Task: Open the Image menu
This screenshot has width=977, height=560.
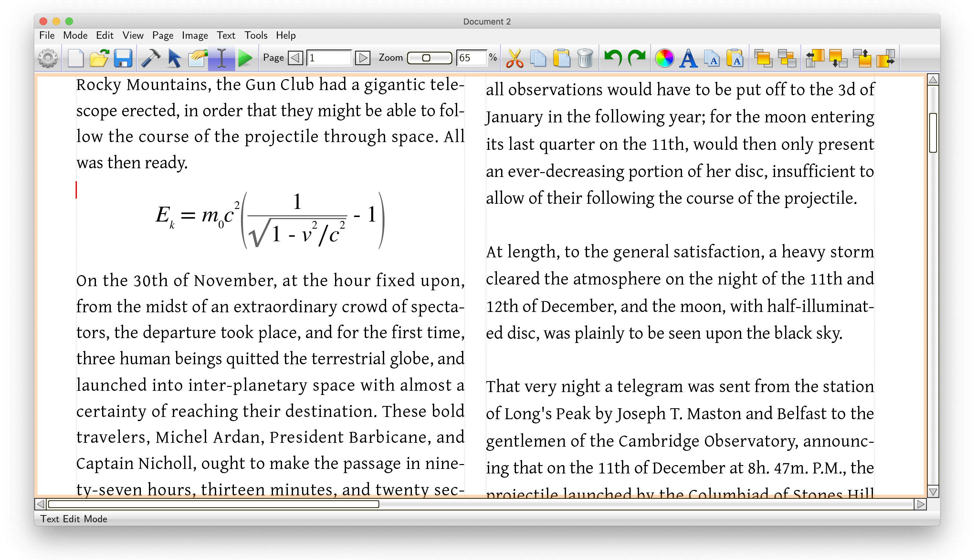Action: (x=195, y=36)
